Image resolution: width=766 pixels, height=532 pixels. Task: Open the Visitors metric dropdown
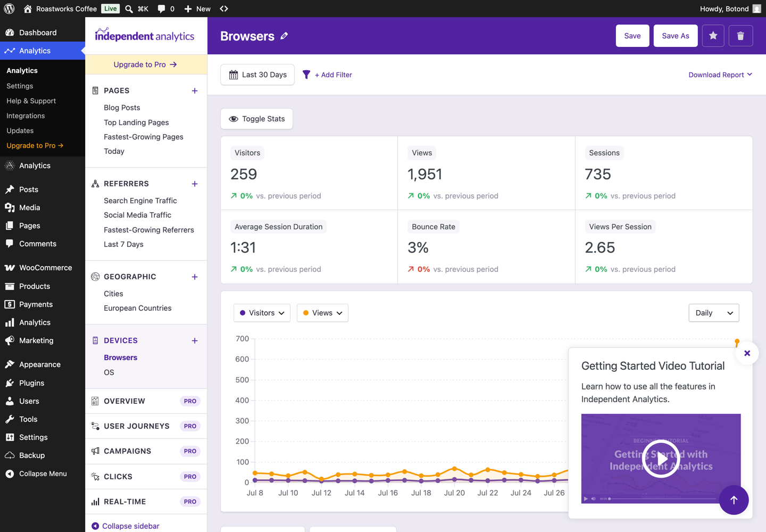pos(262,313)
